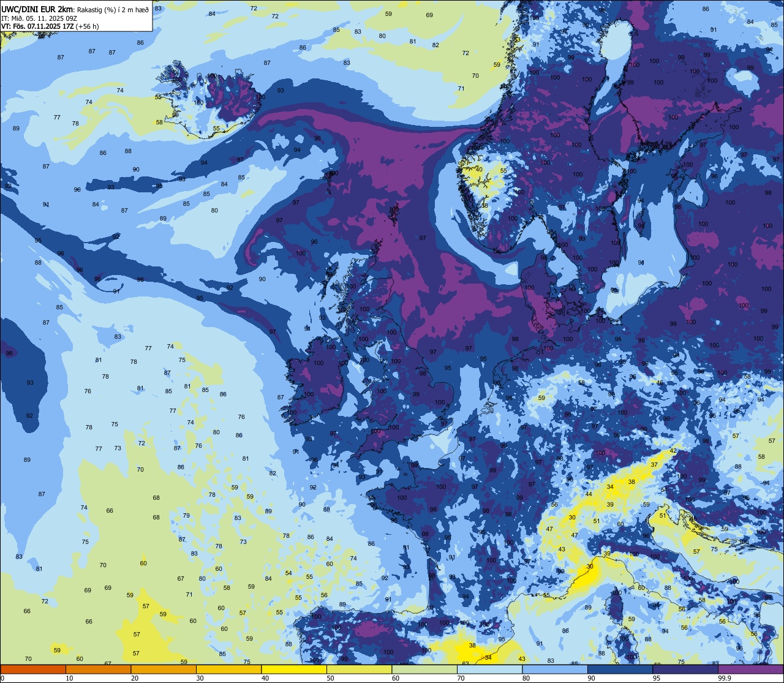The height and width of the screenshot is (683, 784).
Task: Click the '42' humidity value on the map
Action: click(673, 451)
